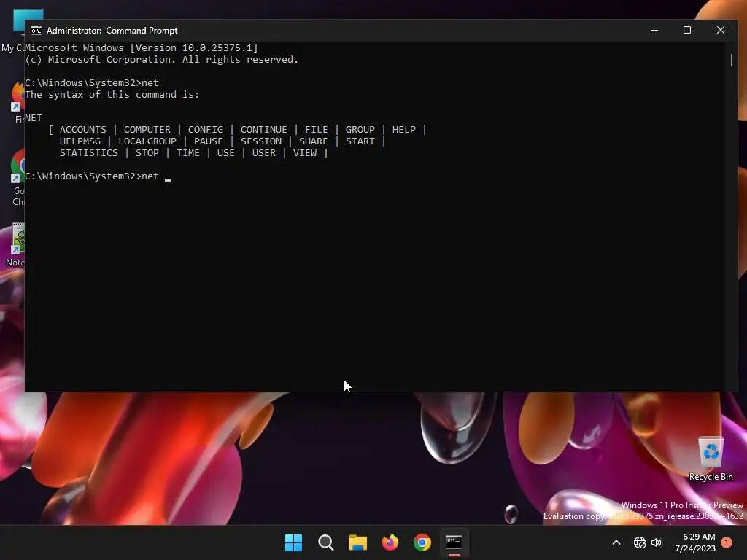This screenshot has height=560, width=747.
Task: Maximize the Command Prompt window
Action: tap(687, 30)
